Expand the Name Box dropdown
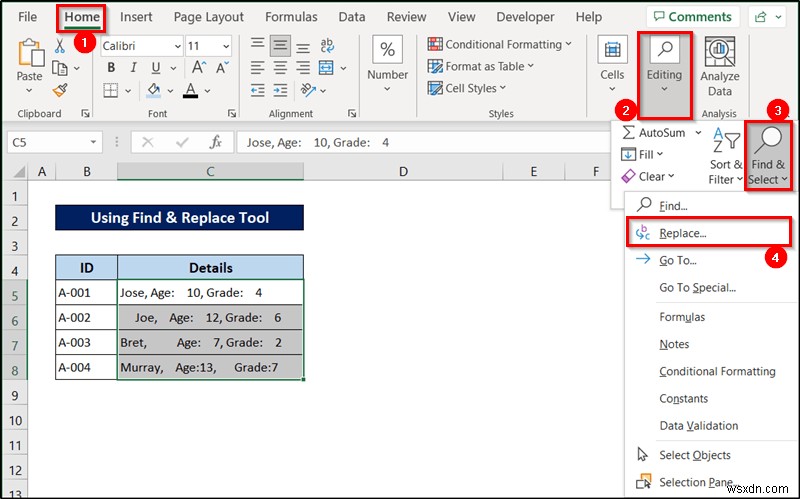 click(x=93, y=142)
